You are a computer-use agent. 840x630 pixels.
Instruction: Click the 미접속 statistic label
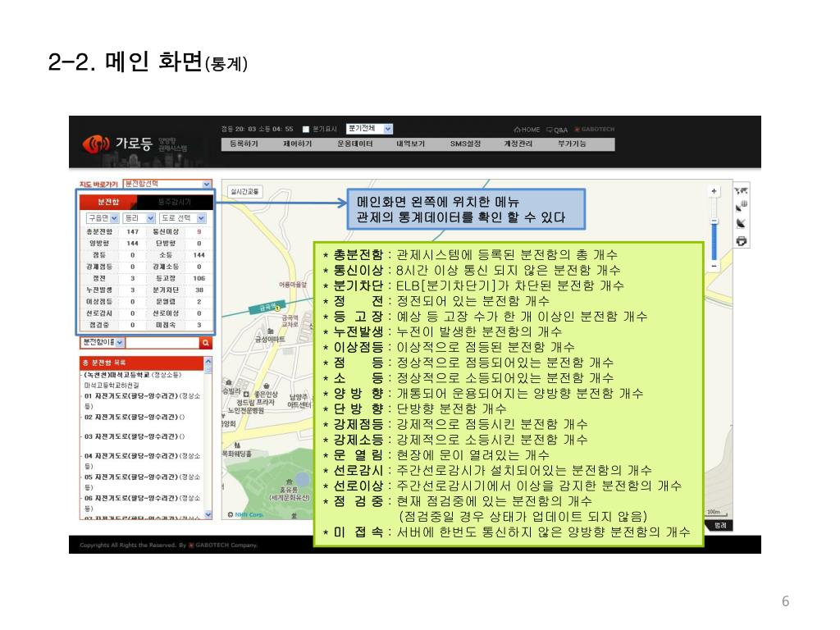coord(165,325)
